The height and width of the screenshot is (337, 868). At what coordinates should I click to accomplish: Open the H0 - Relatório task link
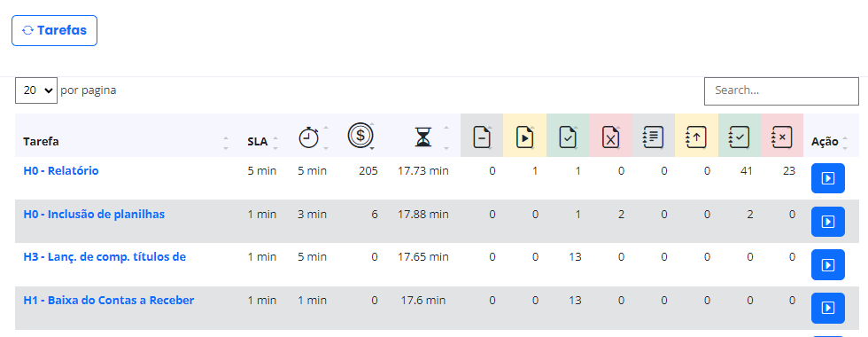[61, 170]
